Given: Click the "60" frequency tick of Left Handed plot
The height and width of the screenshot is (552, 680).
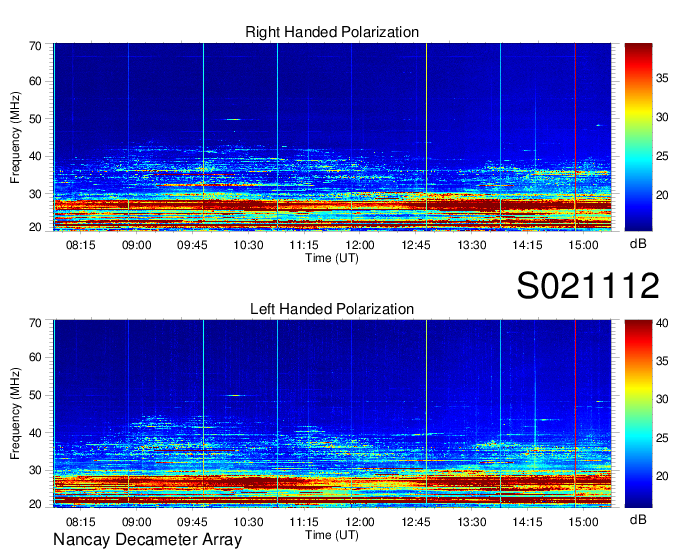Looking at the screenshot, I should (35, 357).
